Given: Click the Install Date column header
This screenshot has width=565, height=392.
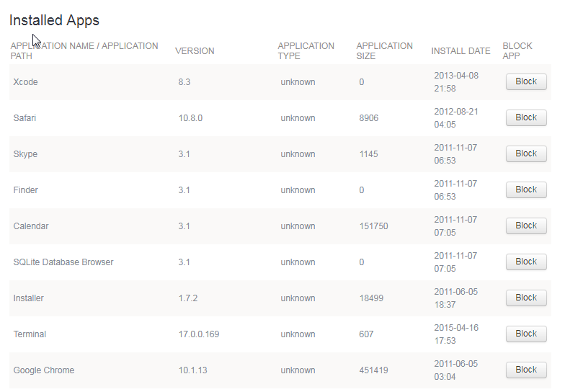Looking at the screenshot, I should pos(461,51).
